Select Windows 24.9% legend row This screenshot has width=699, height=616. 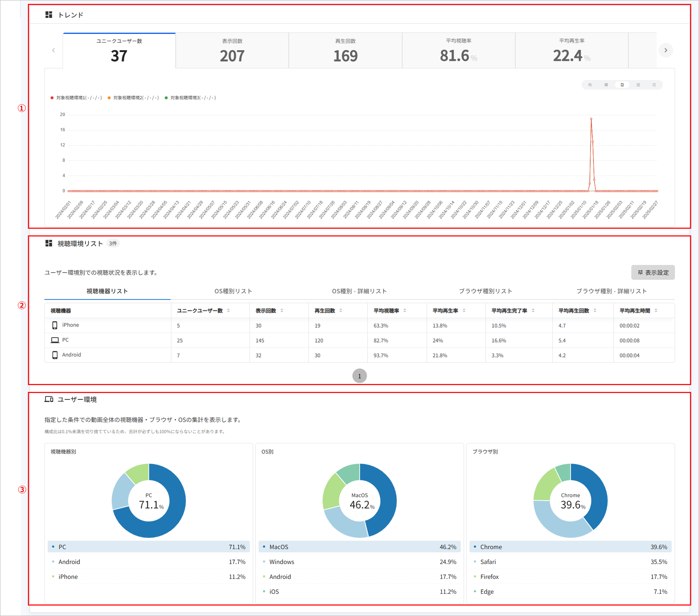pyautogui.click(x=359, y=562)
